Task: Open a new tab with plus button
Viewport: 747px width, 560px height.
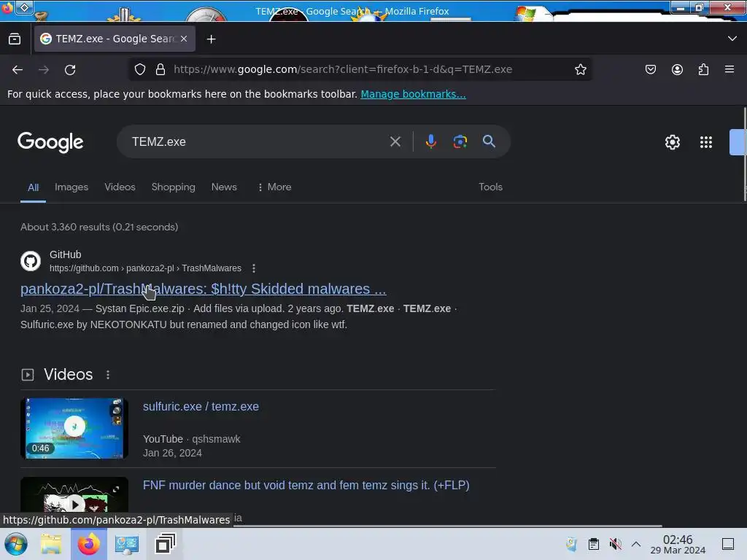Action: tap(211, 39)
